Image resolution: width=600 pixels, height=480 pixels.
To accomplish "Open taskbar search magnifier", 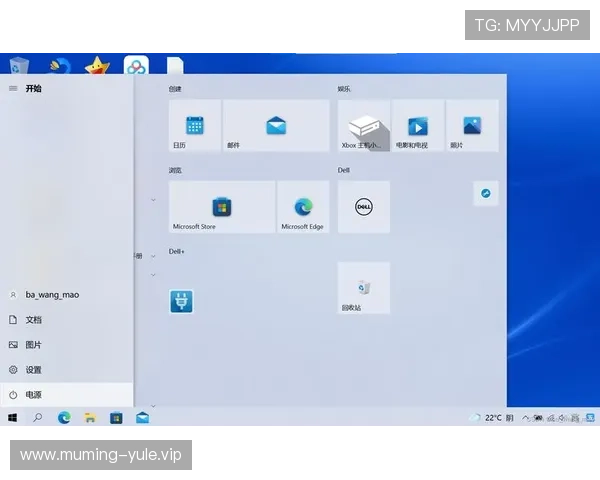I will [x=38, y=418].
